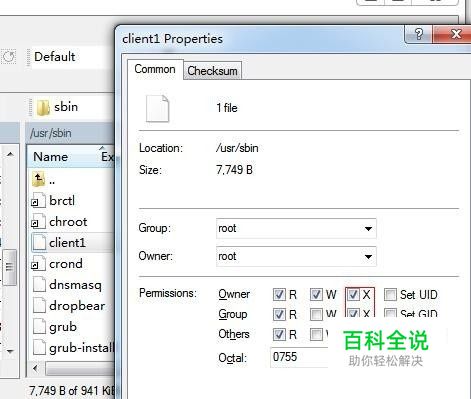Select the dnsmasq file in list
This screenshot has height=399, width=471.
[75, 285]
